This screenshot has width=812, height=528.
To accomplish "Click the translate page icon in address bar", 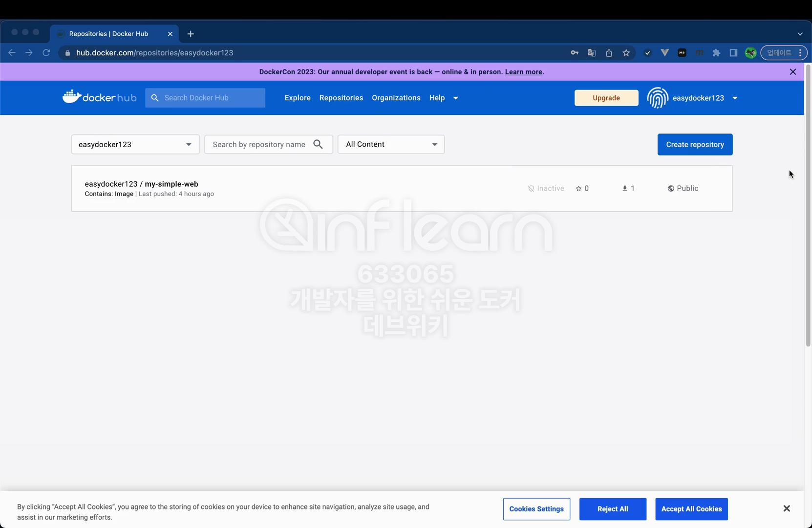I will click(592, 53).
